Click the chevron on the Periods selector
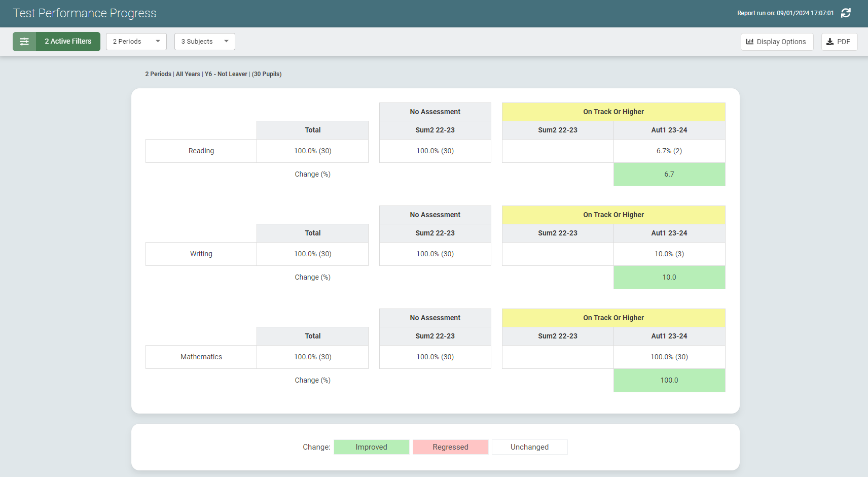Image resolution: width=868 pixels, height=477 pixels. (x=158, y=41)
